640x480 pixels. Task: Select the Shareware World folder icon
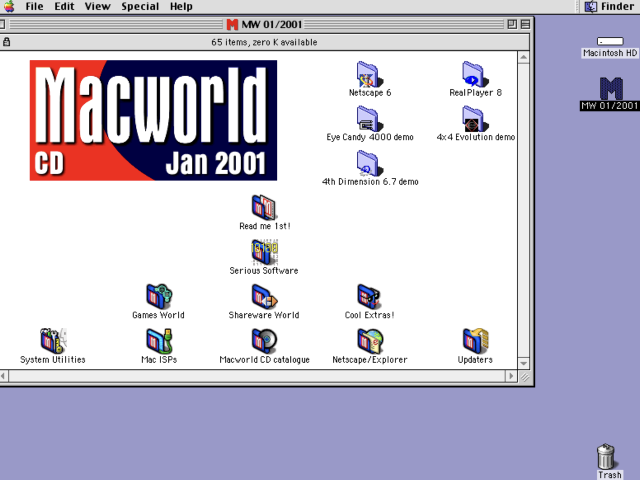(x=264, y=297)
